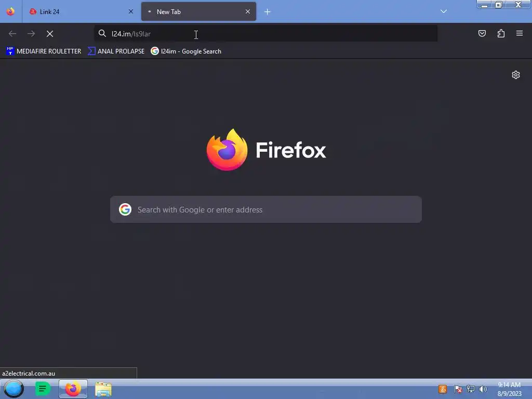
Task: Switch to the Link 24 tab
Action: (81, 11)
